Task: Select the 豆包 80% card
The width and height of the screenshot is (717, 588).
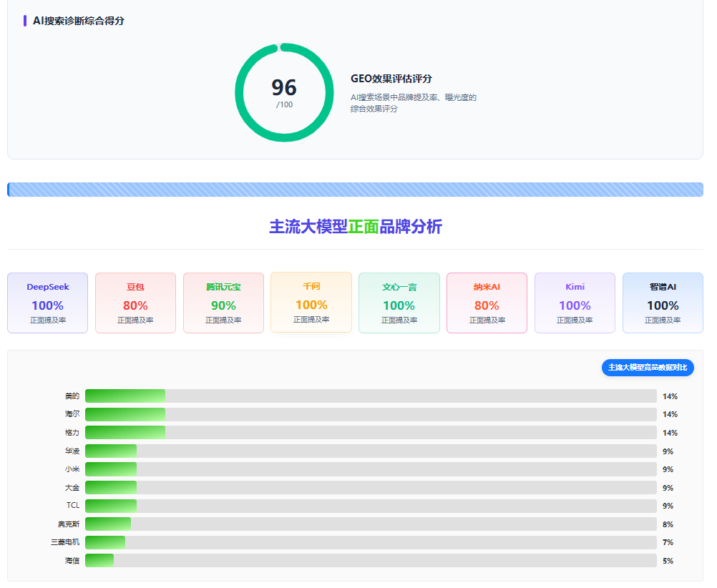Action: tap(135, 303)
